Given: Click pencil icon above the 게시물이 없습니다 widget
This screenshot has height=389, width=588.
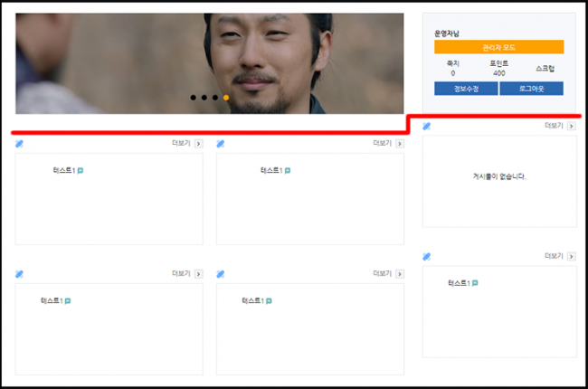Looking at the screenshot, I should pos(426,126).
